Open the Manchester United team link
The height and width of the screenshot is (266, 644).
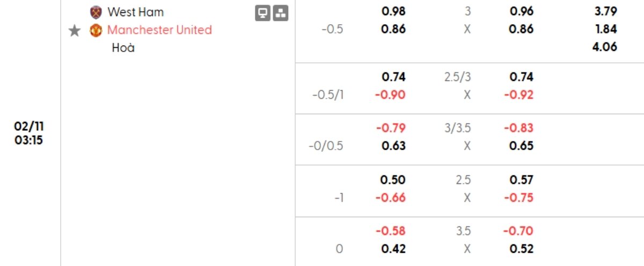[159, 30]
